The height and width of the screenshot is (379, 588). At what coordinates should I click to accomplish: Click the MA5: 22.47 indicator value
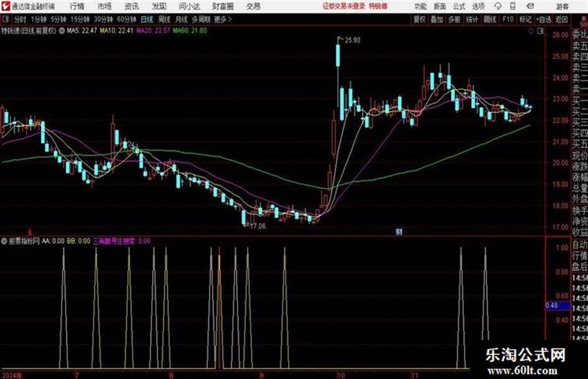(x=82, y=30)
